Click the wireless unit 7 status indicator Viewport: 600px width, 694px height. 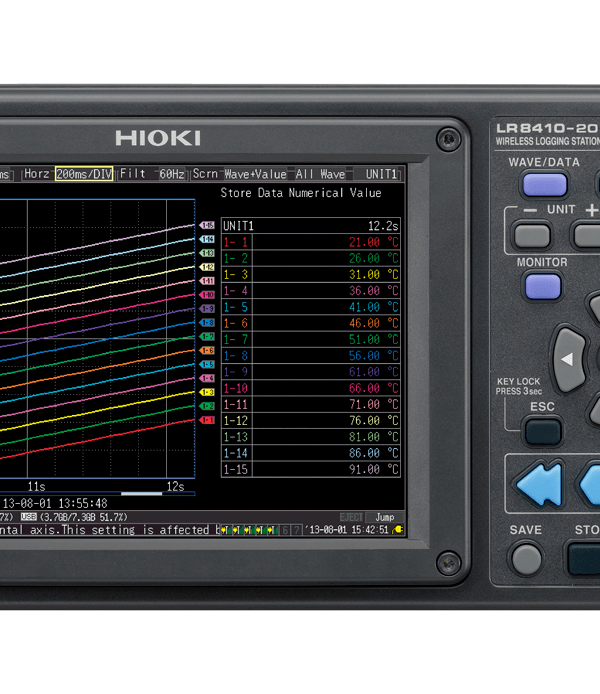click(297, 530)
